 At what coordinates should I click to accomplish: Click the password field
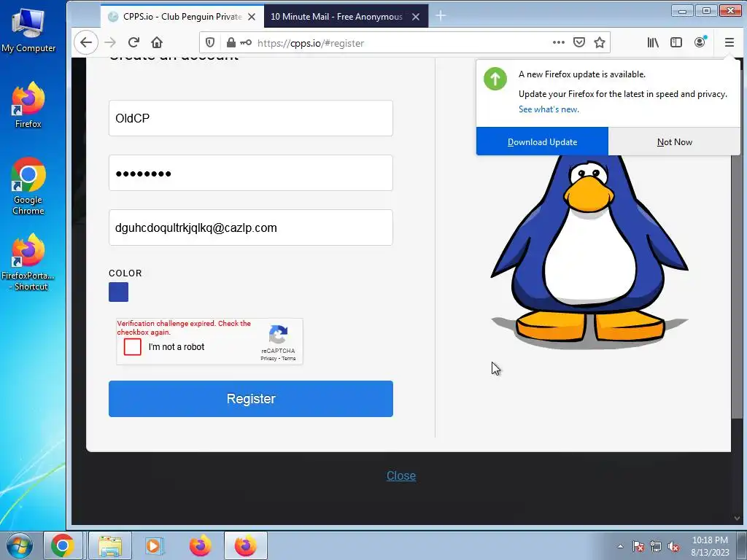251,173
